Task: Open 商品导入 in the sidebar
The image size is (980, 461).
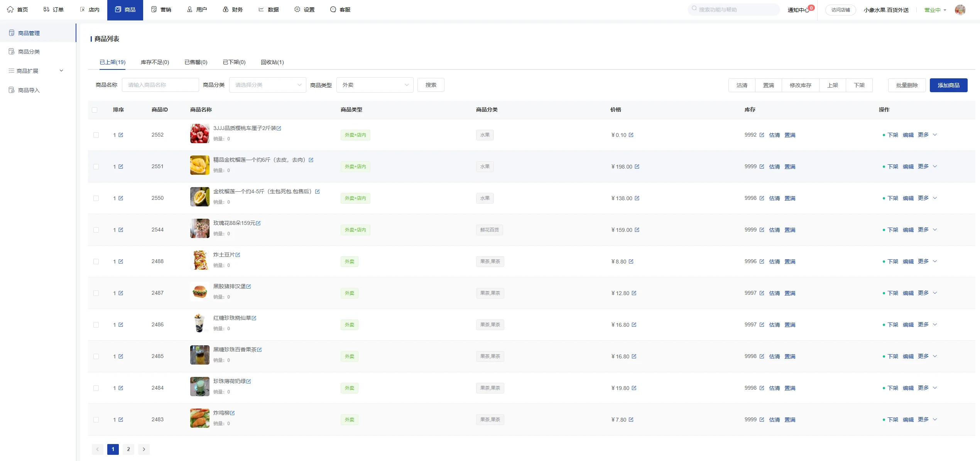Action: (29, 90)
